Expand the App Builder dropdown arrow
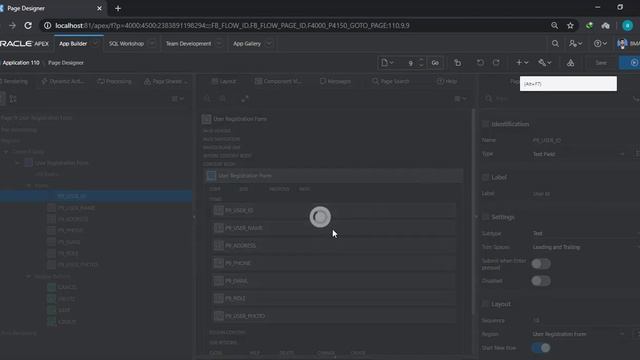This screenshot has width=640, height=360. (95, 44)
